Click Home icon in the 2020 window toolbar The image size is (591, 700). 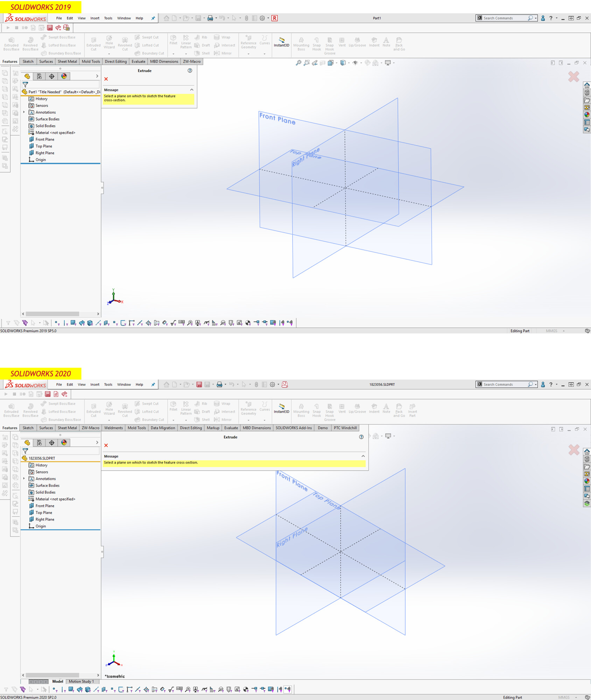[x=166, y=384]
